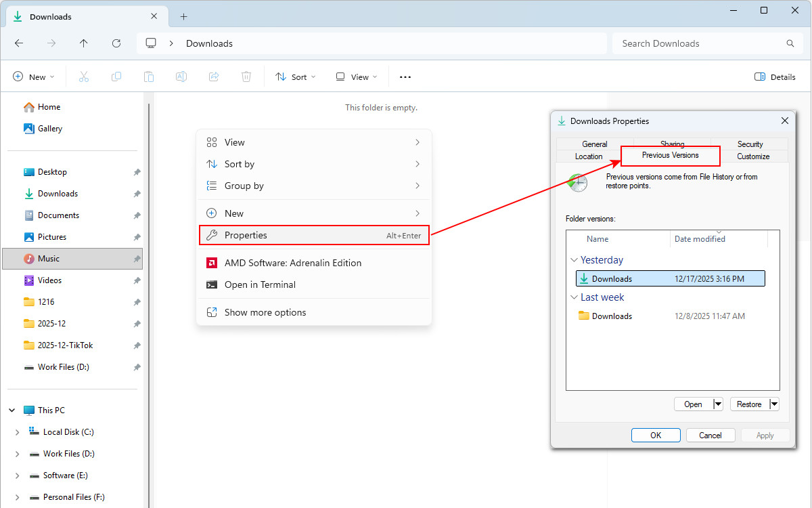Click the Search Downloads input field
This screenshot has height=508, width=812.
700,43
